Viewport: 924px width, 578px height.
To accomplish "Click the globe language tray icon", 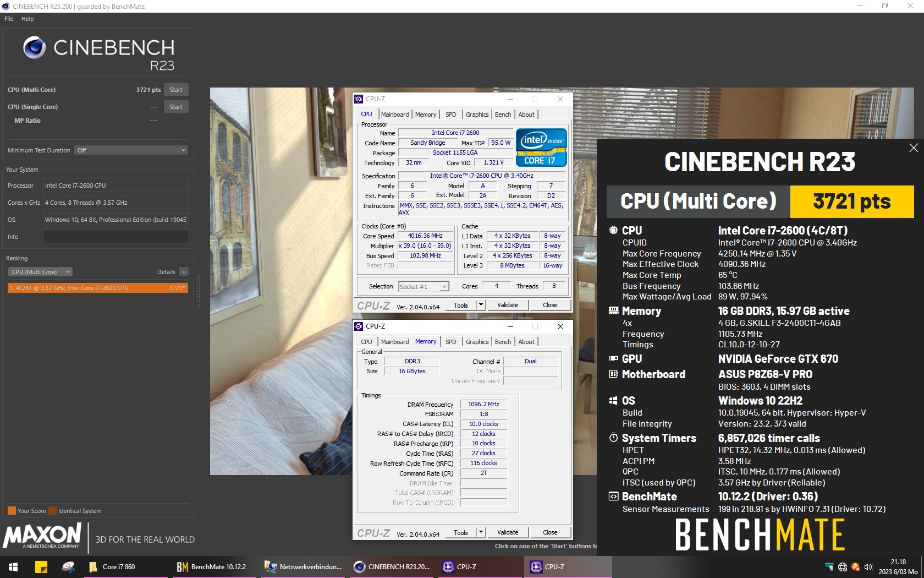I will 843,567.
